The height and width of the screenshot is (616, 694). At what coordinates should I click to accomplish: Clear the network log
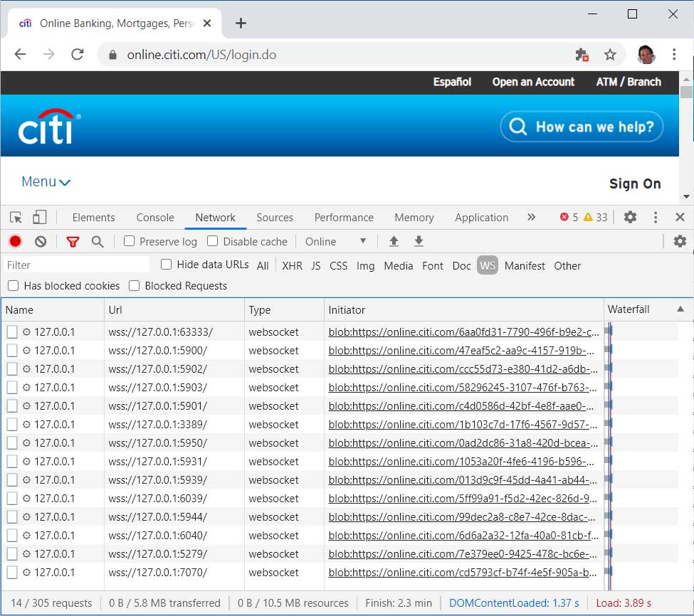tap(41, 241)
